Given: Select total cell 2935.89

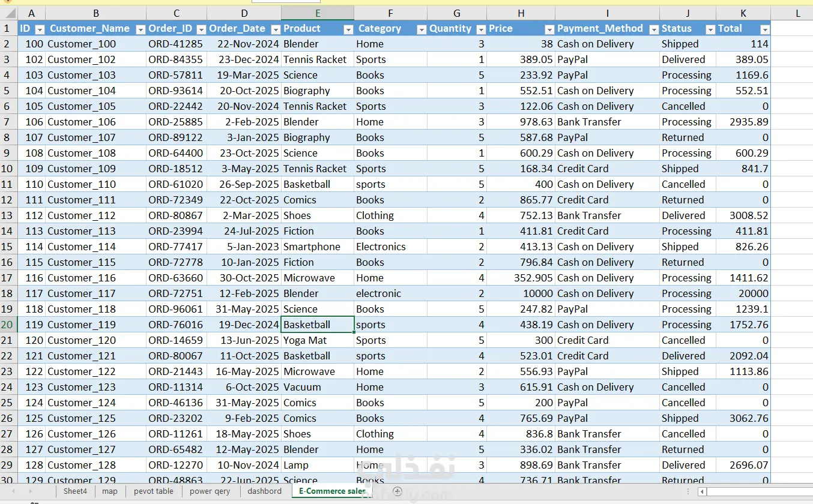Looking at the screenshot, I should click(743, 122).
